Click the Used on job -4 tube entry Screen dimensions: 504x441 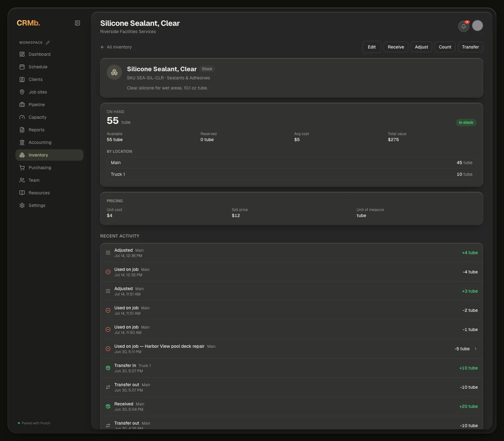(x=292, y=272)
